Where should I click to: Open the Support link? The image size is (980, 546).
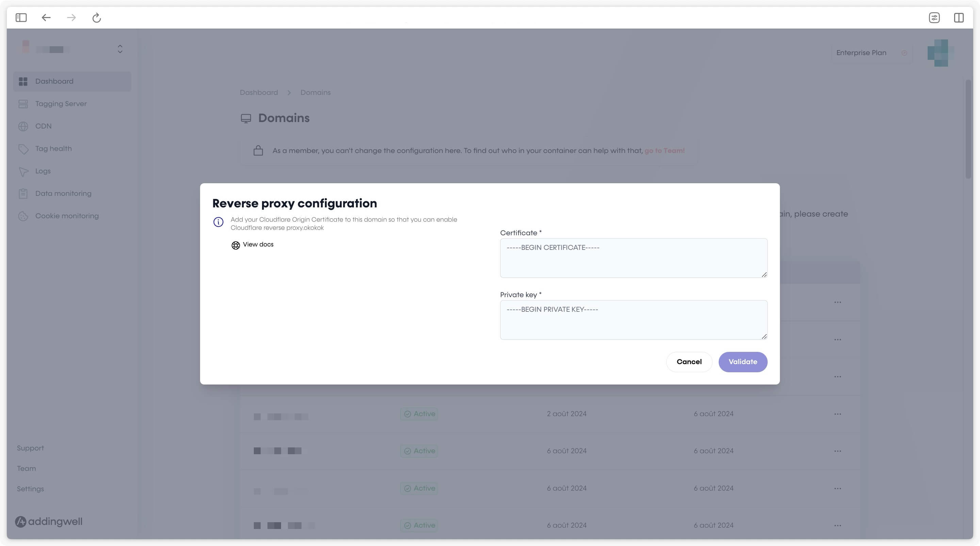[x=30, y=448]
